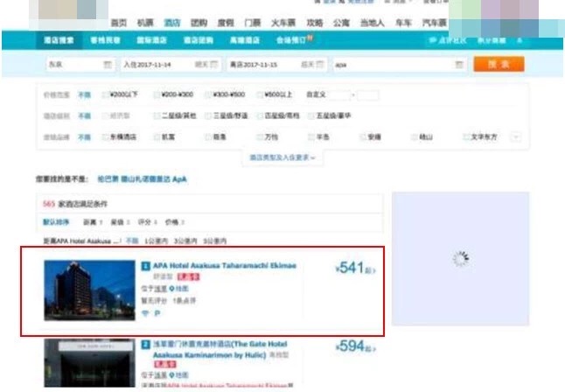Screen dimensions: 565x392
Task: Filter distance to 3公里内
Action: tap(185, 241)
